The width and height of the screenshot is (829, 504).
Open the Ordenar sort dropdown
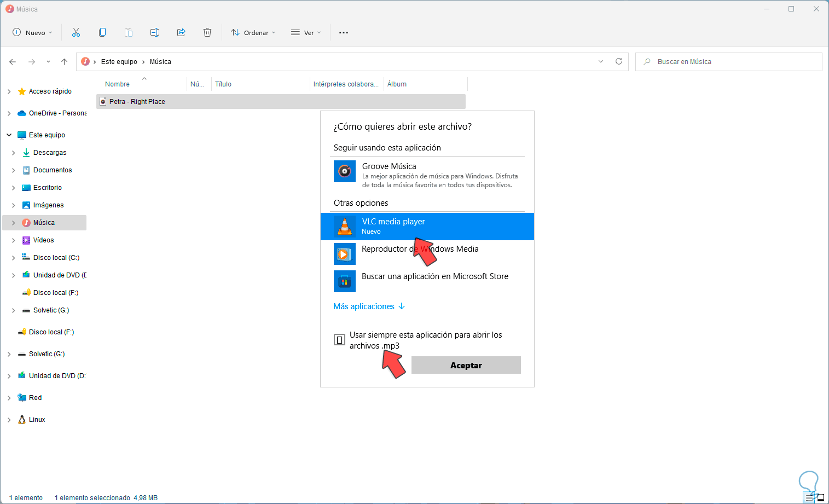click(x=253, y=33)
